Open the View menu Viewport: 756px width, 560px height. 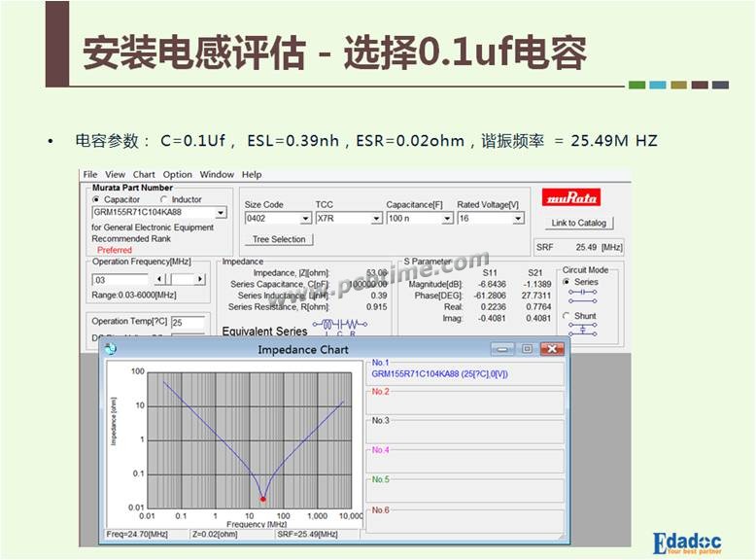(116, 175)
